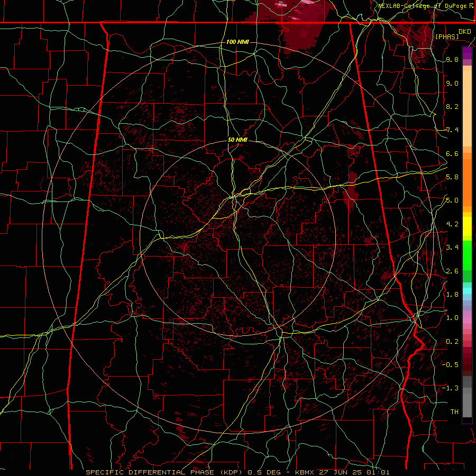Click the 50 NMI range ring label
Screen dimensions: 476x476
[x=237, y=140]
